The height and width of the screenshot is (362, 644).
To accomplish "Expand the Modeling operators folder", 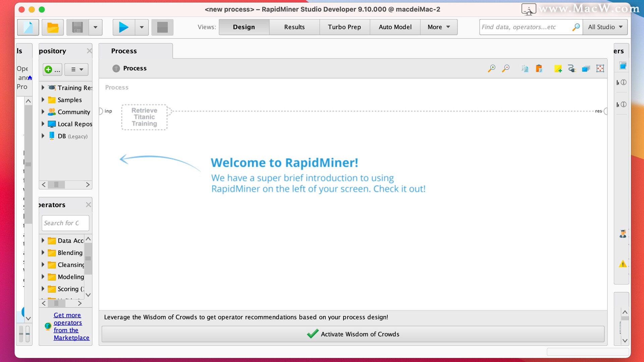I will (x=43, y=277).
